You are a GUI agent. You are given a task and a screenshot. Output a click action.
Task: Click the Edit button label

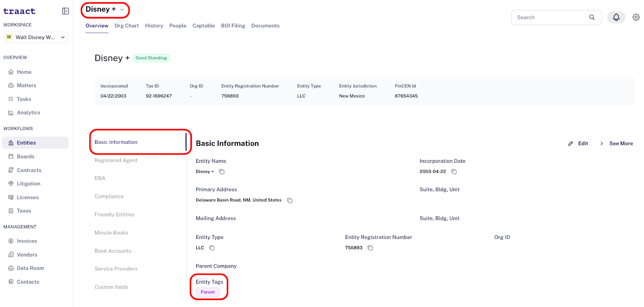583,144
